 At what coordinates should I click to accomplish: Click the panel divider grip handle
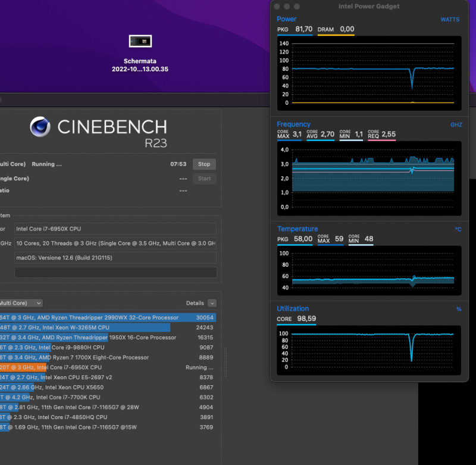click(x=226, y=363)
